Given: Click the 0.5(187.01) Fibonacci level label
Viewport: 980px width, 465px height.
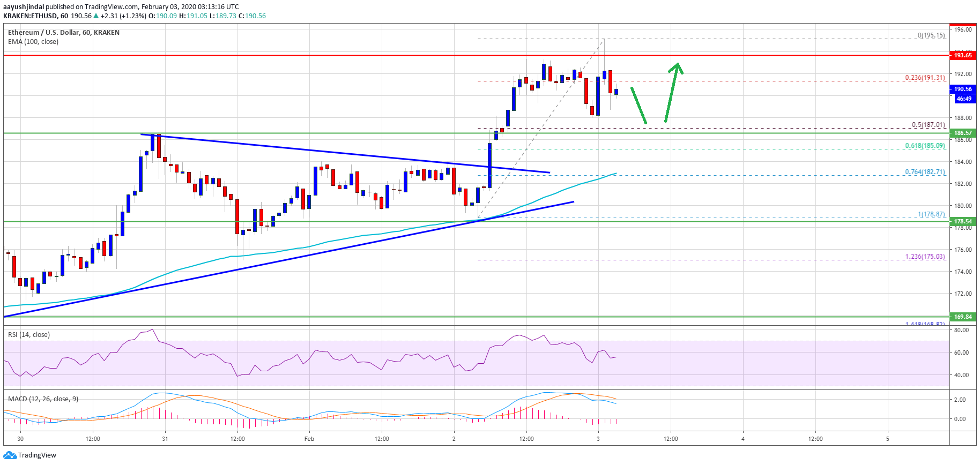Looking at the screenshot, I should click(x=929, y=125).
